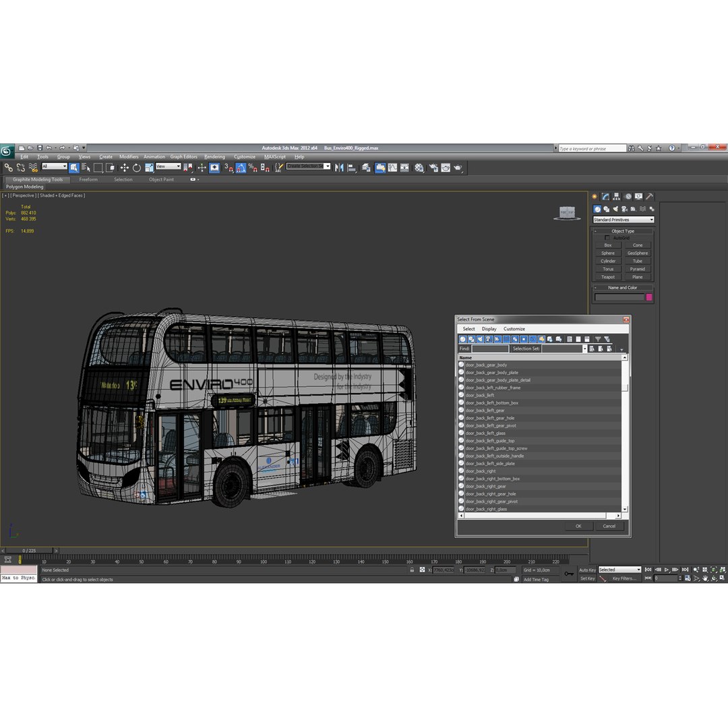Click the Cameras category icon

pos(624,209)
